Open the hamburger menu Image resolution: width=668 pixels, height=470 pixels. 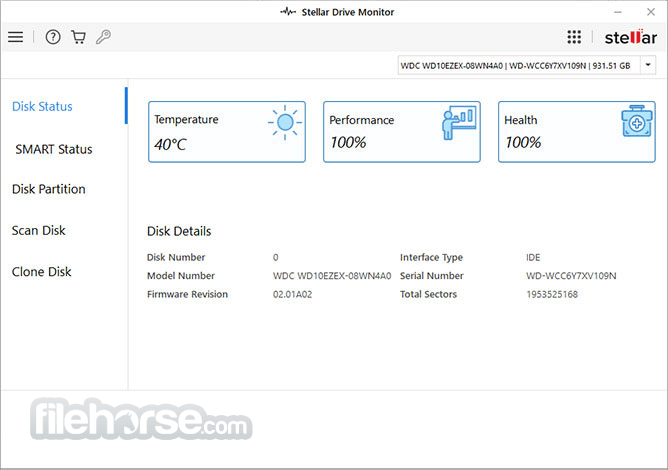click(15, 37)
